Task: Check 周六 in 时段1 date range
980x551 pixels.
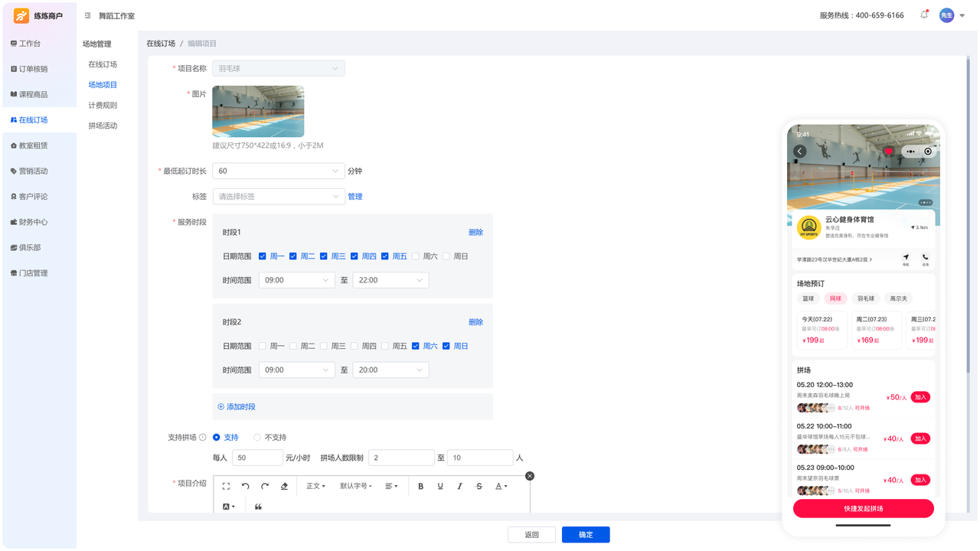Action: pos(416,256)
